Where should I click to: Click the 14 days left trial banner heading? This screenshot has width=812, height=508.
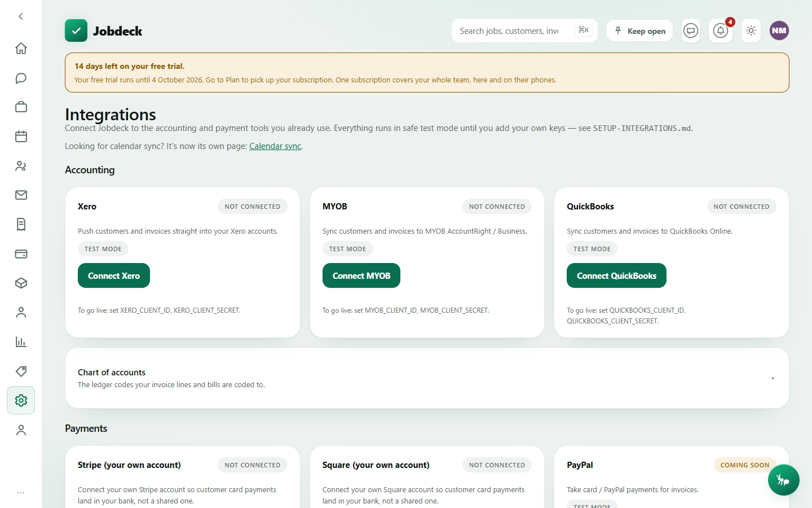coord(130,66)
